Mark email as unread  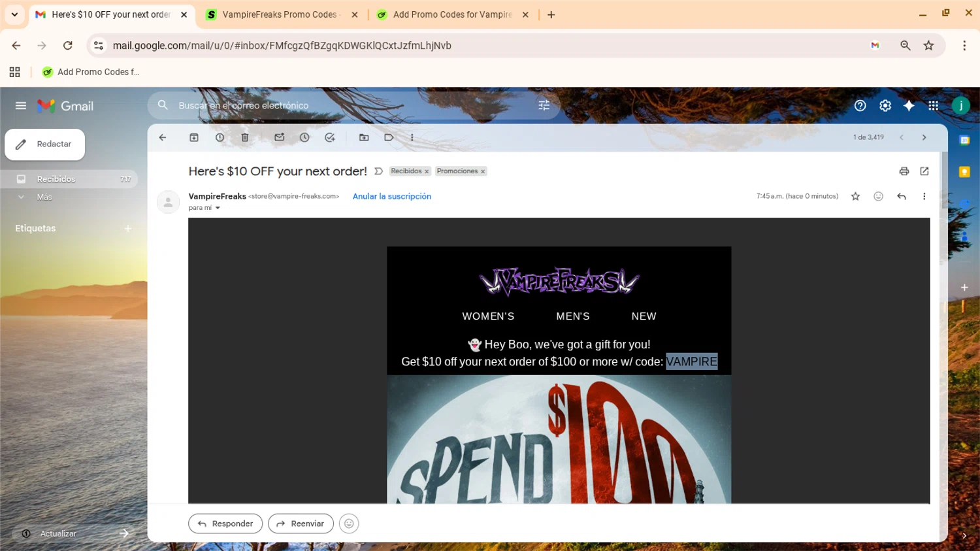point(279,137)
